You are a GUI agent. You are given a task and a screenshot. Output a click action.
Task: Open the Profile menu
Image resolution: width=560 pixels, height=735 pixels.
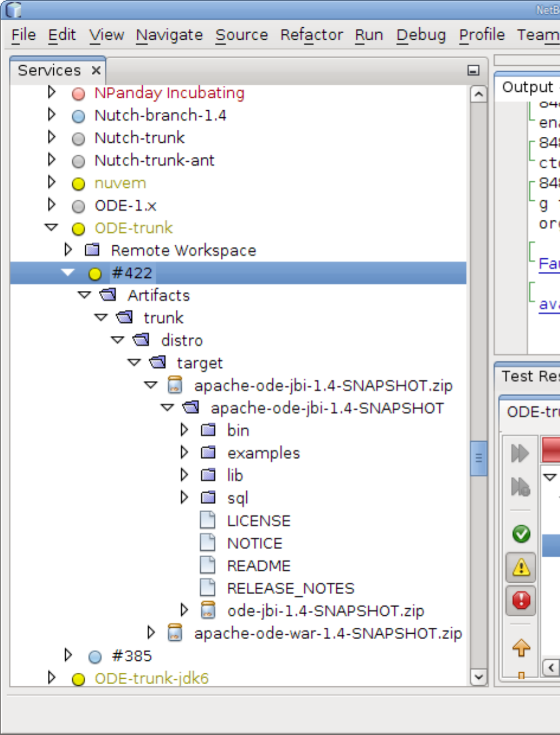482,35
